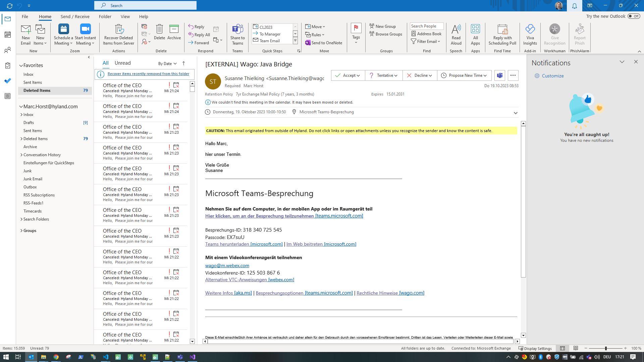Open Address Book

(x=426, y=34)
